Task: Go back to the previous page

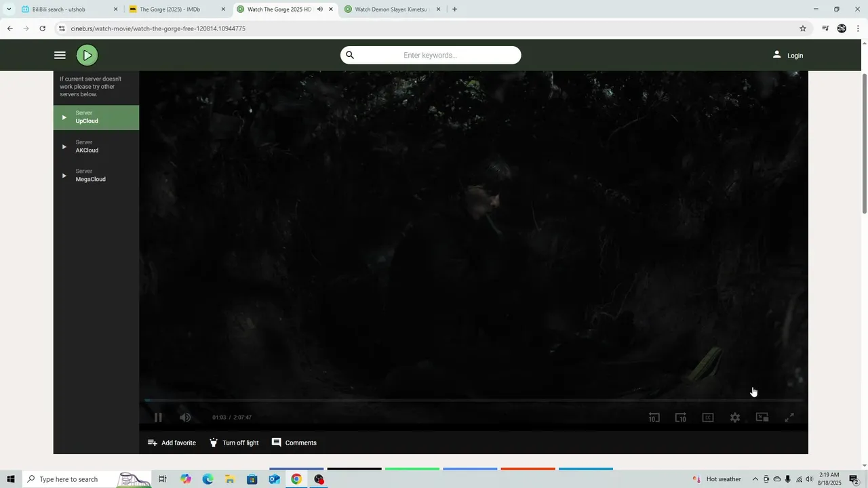Action: point(9,28)
